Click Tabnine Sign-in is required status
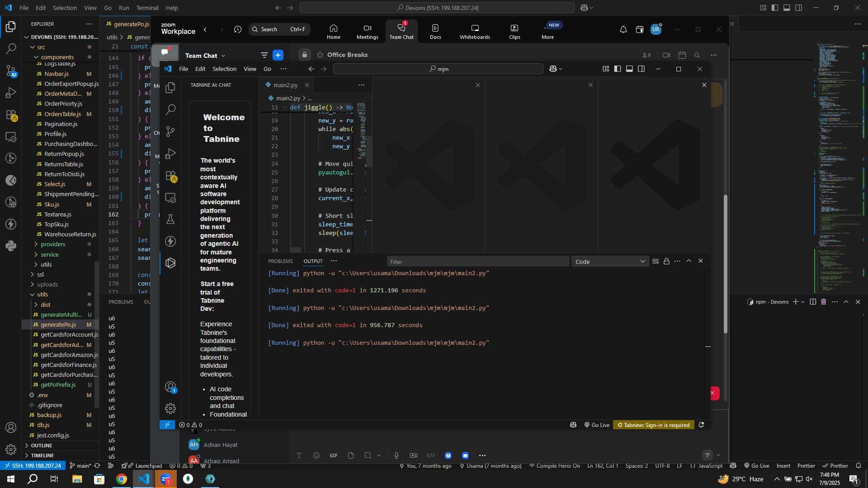The width and height of the screenshot is (868, 488). pos(654,425)
